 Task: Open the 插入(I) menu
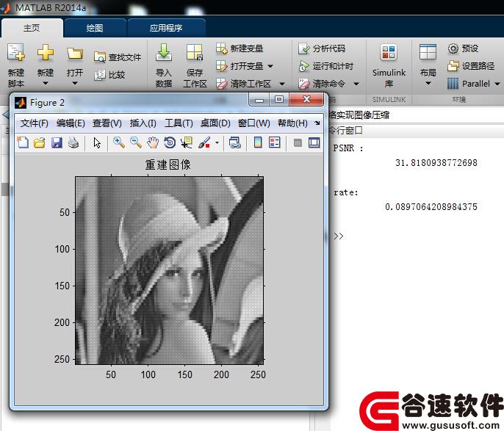tap(143, 123)
